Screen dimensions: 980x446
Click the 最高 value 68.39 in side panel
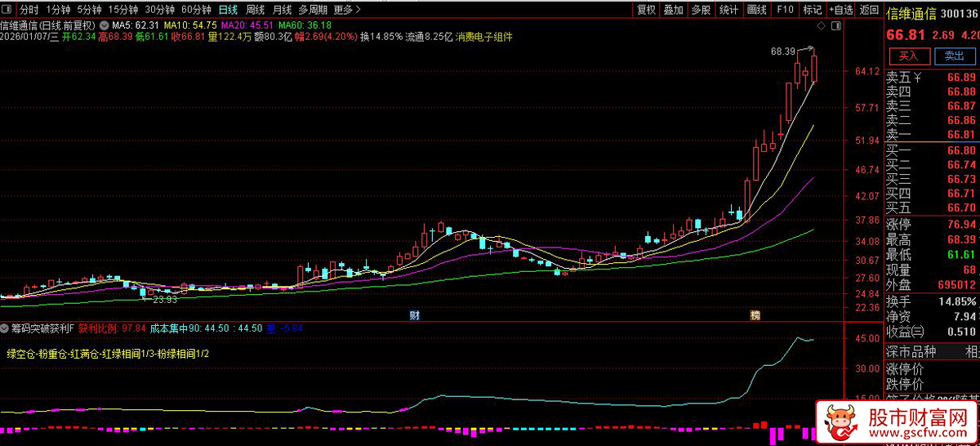[x=961, y=239]
